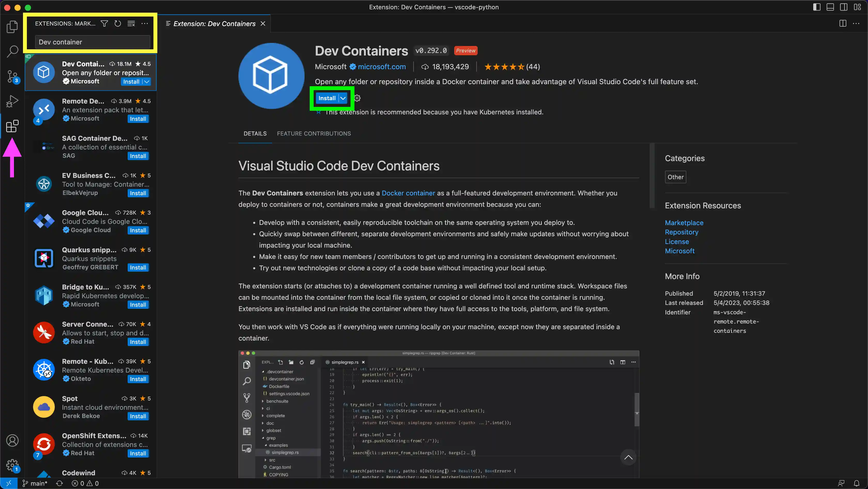Open Views and More Actions ellipsis menu
Image resolution: width=868 pixels, height=489 pixels.
[145, 23]
